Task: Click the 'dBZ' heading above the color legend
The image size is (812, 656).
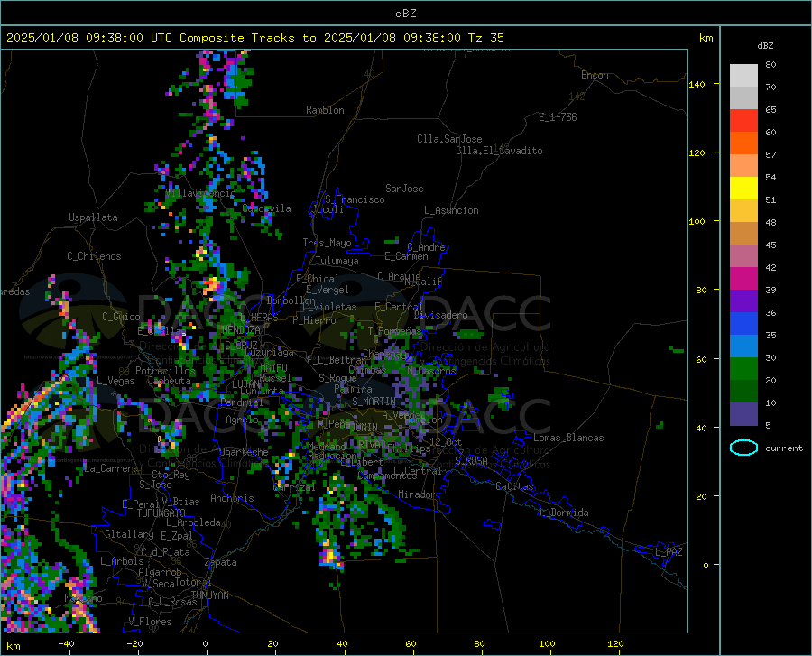Action: [x=765, y=45]
